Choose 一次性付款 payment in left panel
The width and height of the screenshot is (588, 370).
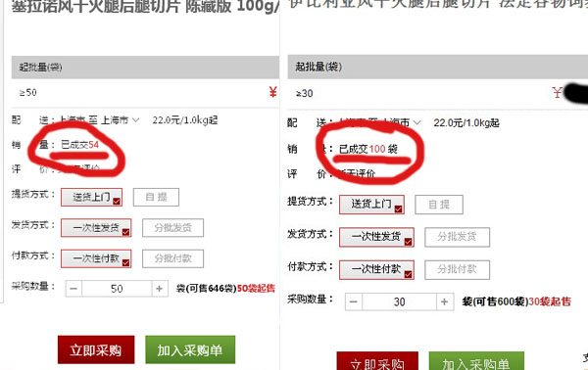pyautogui.click(x=96, y=258)
